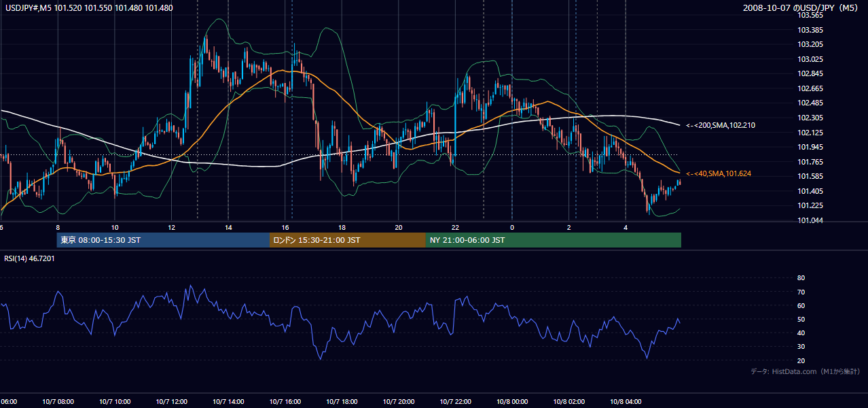Click the London 15:30-21:00 JST session bar
868x408 pixels.
click(348, 240)
